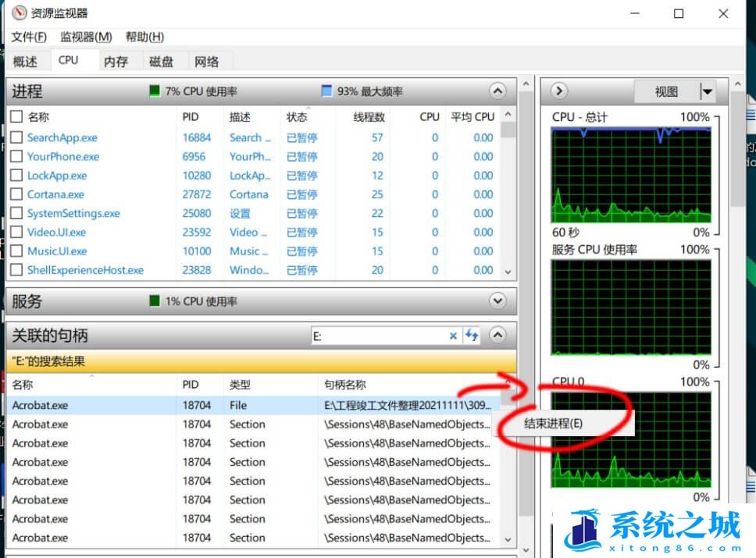Collapse the graphs pane using arrow button
Screen dimensions: 756x558
(x=558, y=91)
